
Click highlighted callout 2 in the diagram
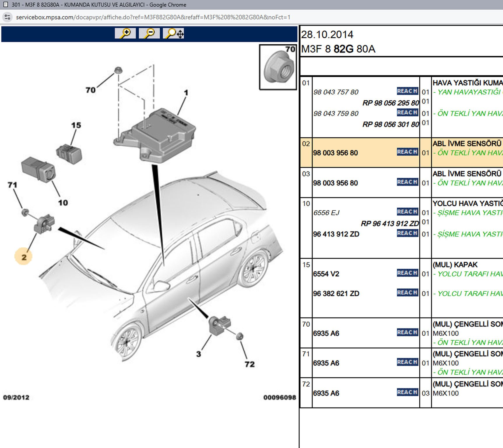(x=23, y=257)
